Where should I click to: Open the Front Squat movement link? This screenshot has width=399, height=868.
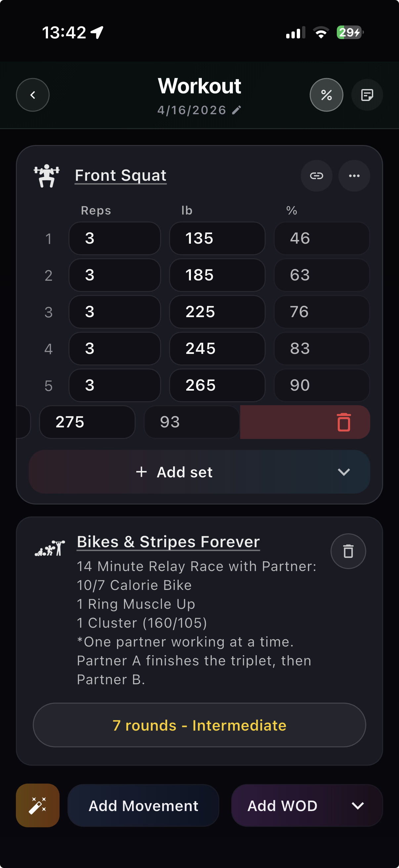(x=120, y=175)
